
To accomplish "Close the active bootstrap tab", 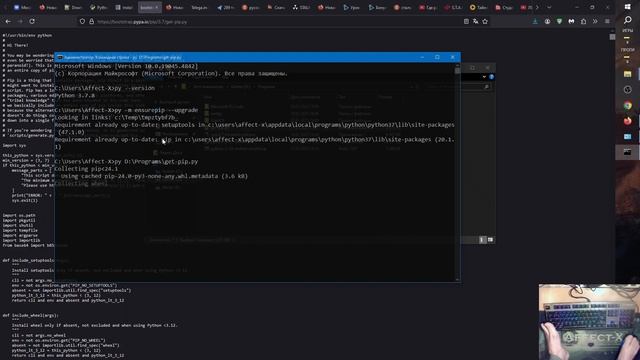I will (156, 7).
